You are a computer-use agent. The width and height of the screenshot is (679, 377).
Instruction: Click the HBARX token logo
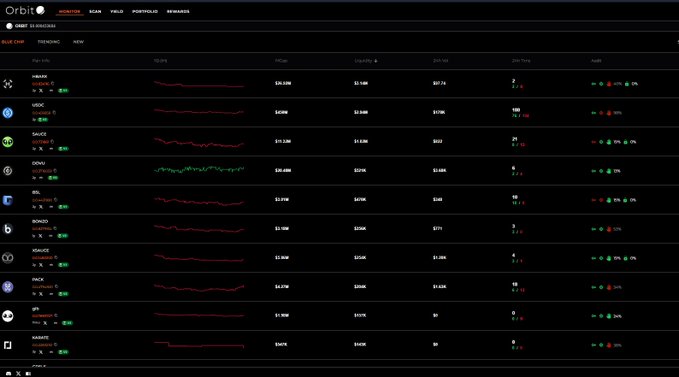coord(8,84)
